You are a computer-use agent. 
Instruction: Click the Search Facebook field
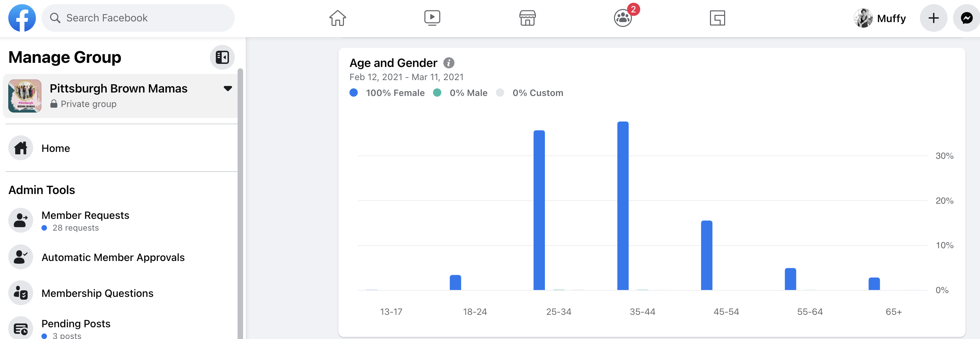pyautogui.click(x=138, y=18)
